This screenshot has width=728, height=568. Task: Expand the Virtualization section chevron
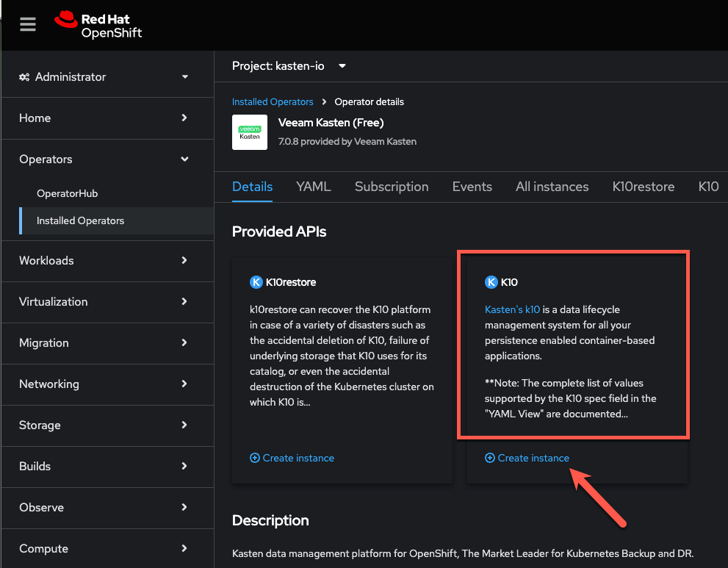pos(184,301)
